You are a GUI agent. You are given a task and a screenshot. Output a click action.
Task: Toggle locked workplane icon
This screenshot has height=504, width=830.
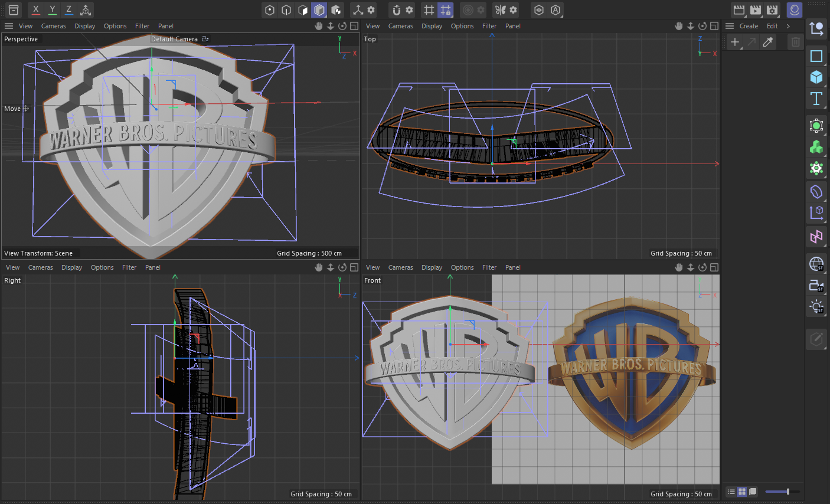coord(446,9)
